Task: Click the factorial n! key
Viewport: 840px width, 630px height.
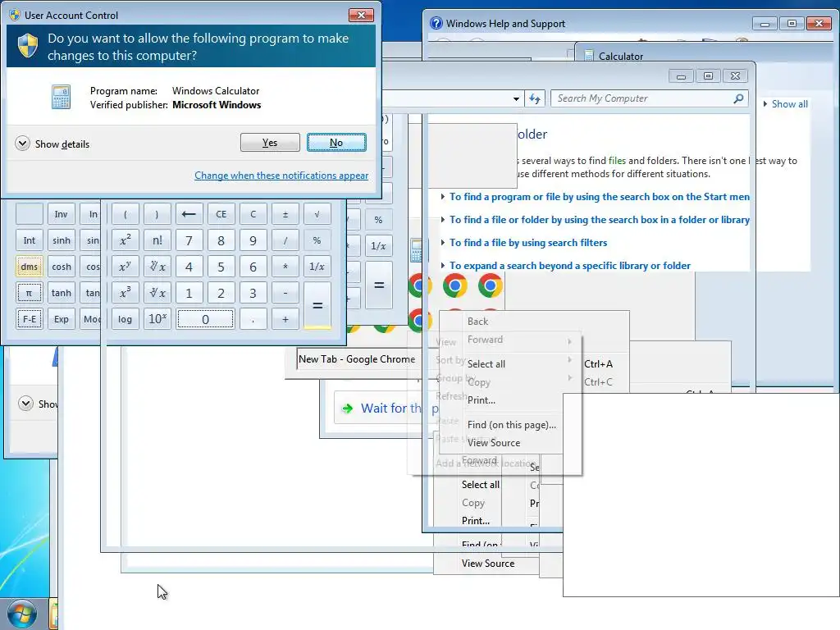Action: pos(157,240)
